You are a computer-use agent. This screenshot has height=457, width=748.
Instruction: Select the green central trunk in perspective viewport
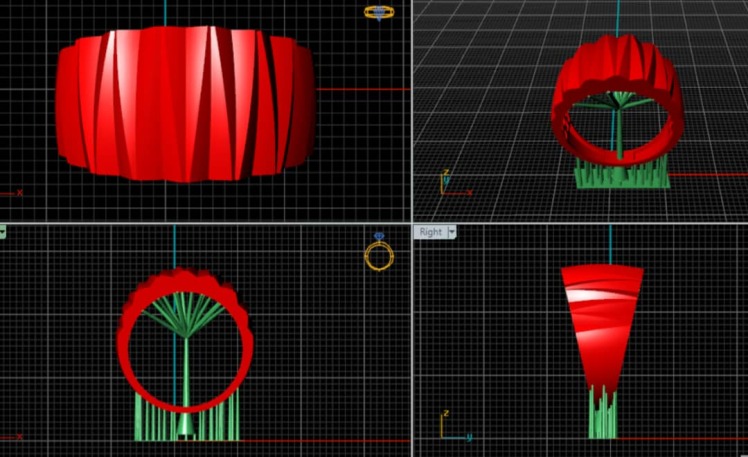coord(619,130)
